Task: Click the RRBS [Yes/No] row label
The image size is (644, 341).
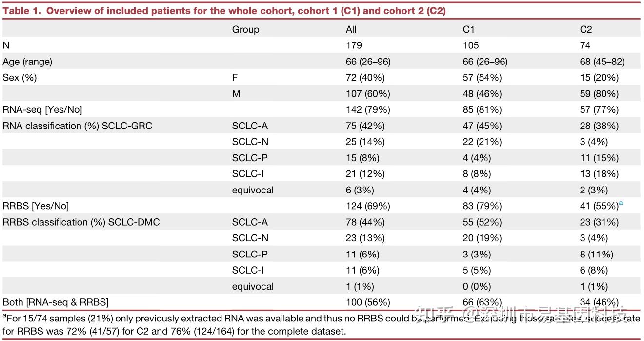Action: (x=36, y=206)
